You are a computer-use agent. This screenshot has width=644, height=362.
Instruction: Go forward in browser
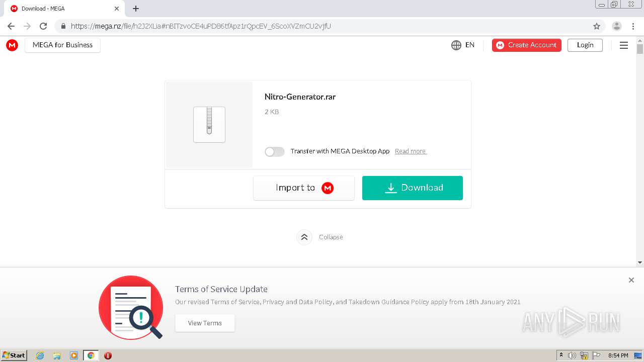point(27,26)
